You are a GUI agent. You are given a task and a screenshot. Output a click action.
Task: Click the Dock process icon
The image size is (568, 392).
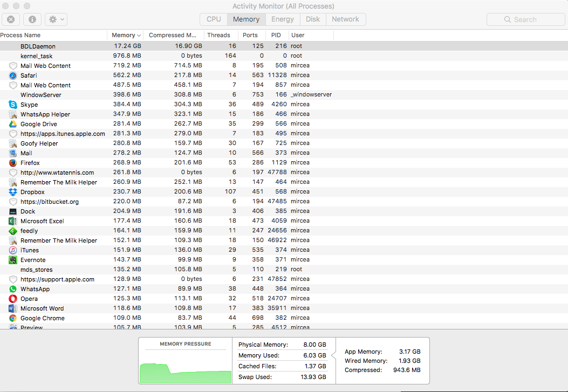click(13, 211)
